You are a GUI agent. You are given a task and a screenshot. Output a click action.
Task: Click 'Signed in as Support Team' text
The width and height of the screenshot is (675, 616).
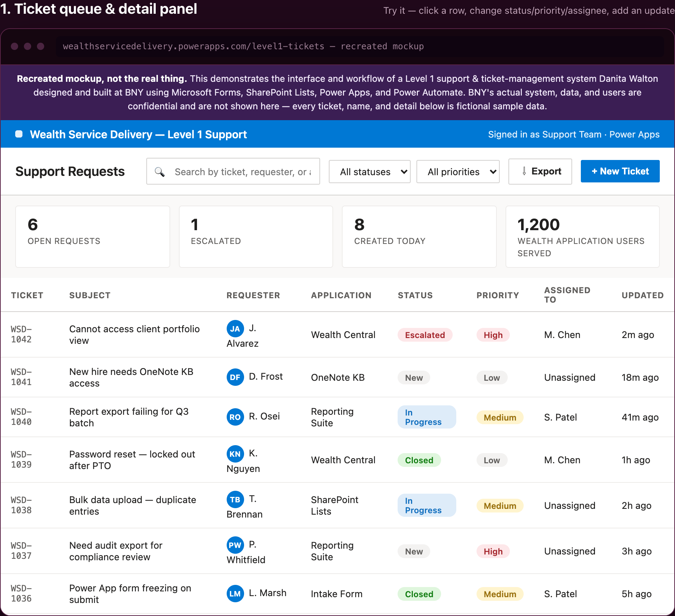pos(545,134)
